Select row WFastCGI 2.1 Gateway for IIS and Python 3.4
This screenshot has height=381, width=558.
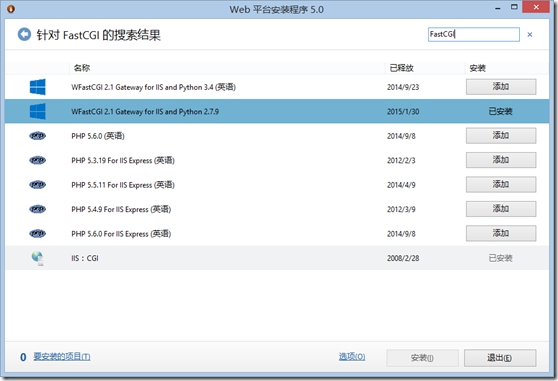(277, 87)
